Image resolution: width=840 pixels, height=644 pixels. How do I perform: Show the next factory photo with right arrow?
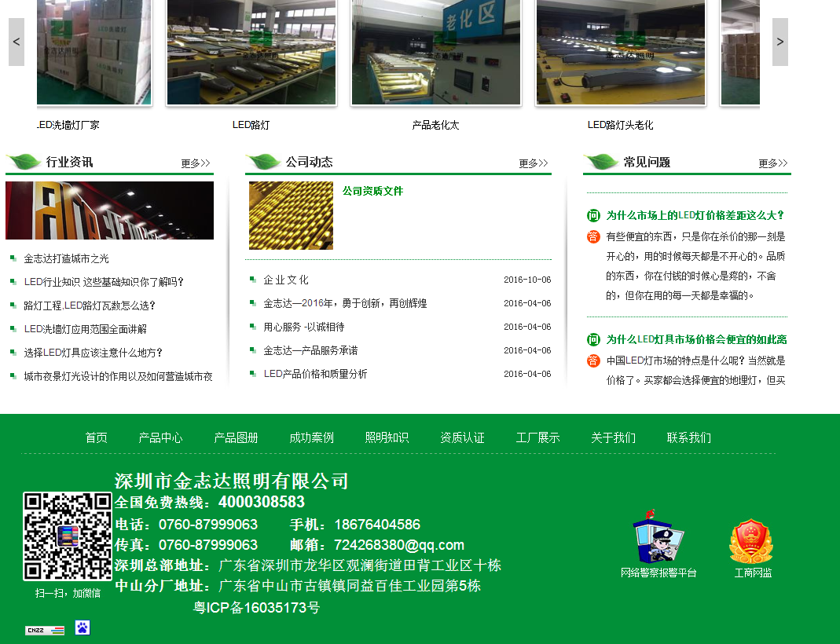tap(780, 42)
